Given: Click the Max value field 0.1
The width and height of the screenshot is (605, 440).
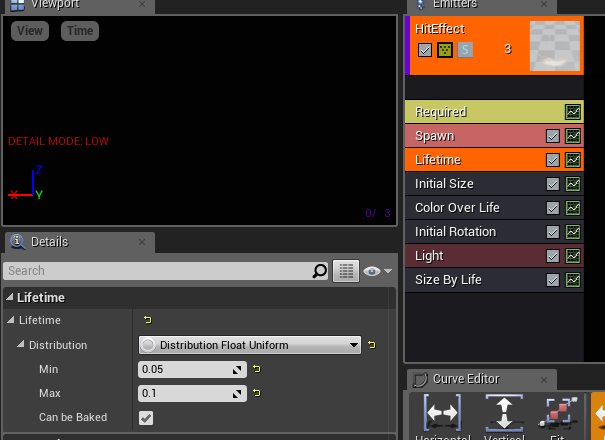Looking at the screenshot, I should [x=192, y=393].
